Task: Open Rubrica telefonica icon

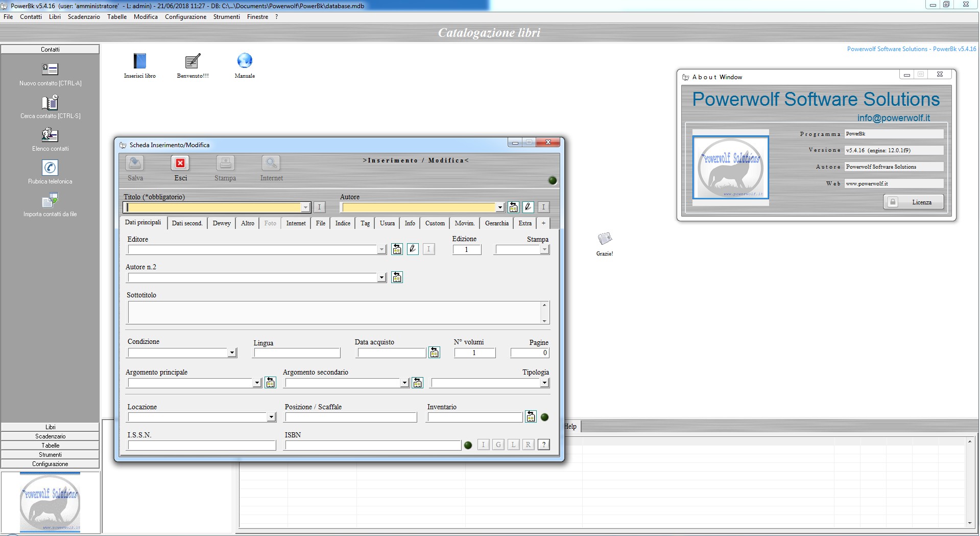Action: [x=50, y=168]
